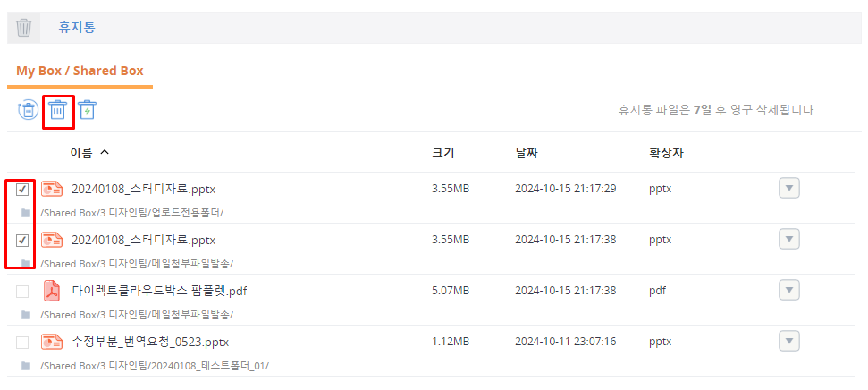Open the dropdown arrow for 다이렉트클라우드박스 팜플렛.pdf
The height and width of the screenshot is (390, 868).
click(788, 290)
